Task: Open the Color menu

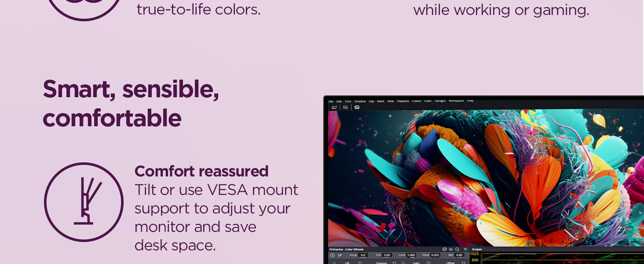Action: click(428, 101)
